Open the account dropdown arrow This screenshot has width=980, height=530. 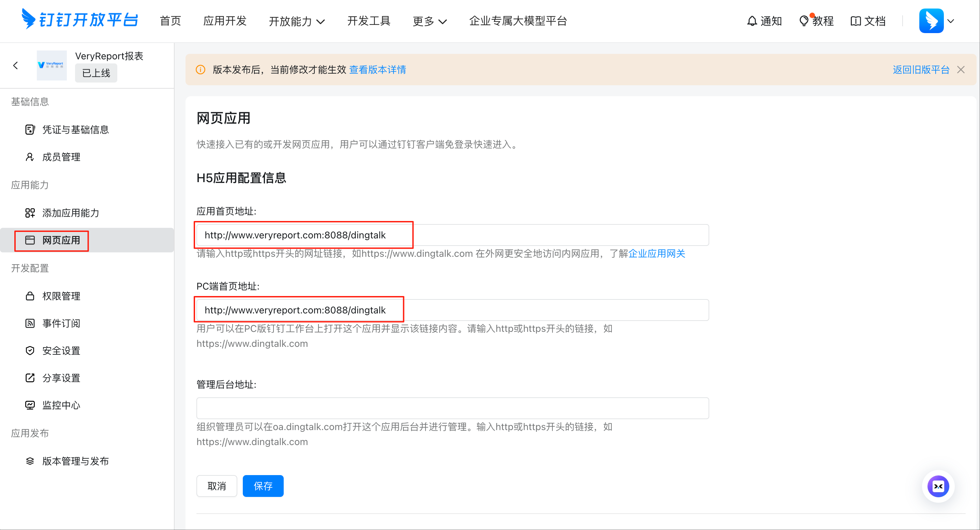(x=951, y=21)
